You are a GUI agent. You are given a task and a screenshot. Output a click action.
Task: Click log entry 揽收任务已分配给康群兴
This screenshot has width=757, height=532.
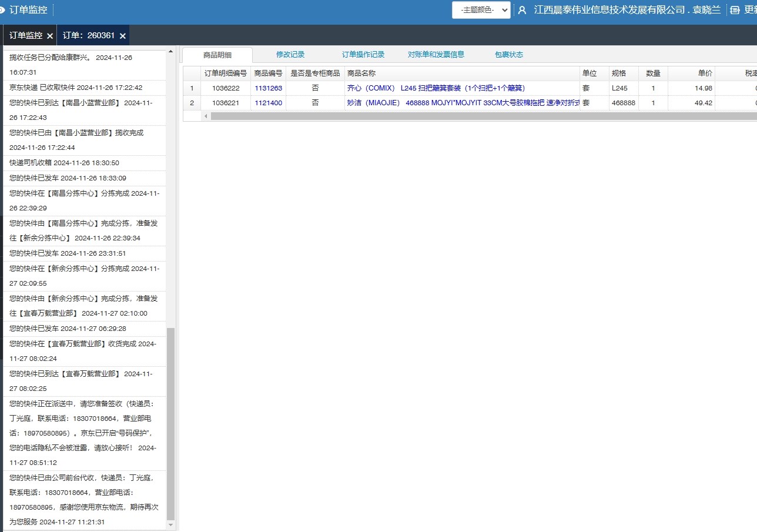point(85,65)
